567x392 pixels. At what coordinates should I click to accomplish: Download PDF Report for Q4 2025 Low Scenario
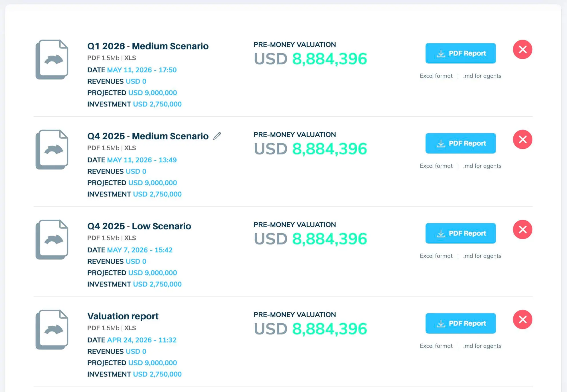[x=461, y=233]
